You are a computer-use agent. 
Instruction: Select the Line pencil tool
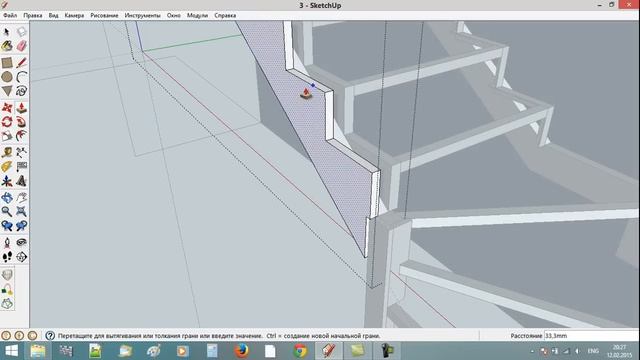[21, 62]
